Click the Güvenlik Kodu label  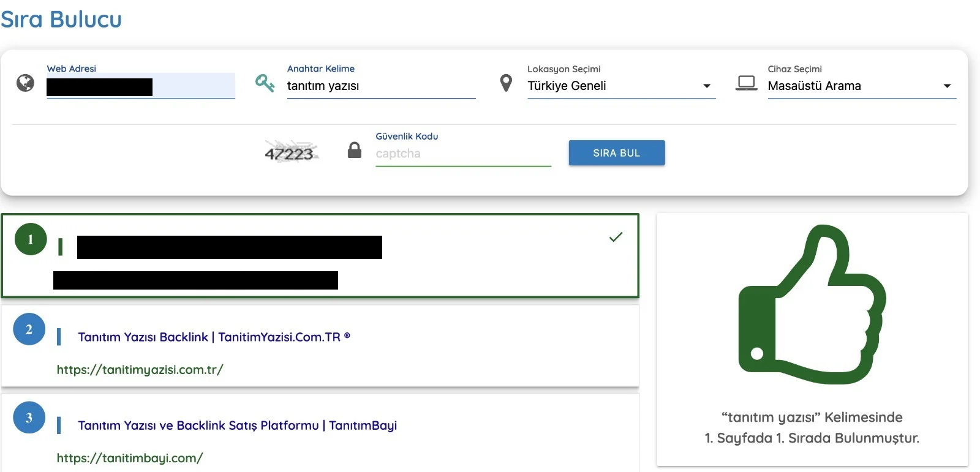[407, 136]
